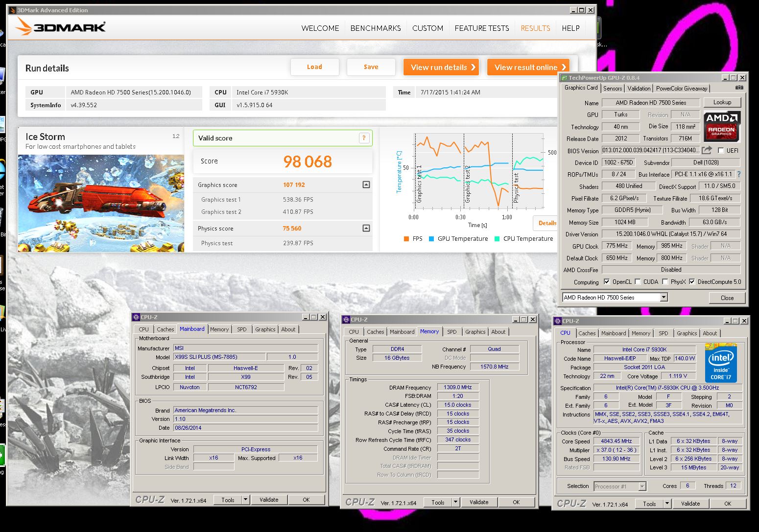Toggle the PhysX checkbox in GPU-Z
The height and width of the screenshot is (532, 759).
point(665,281)
